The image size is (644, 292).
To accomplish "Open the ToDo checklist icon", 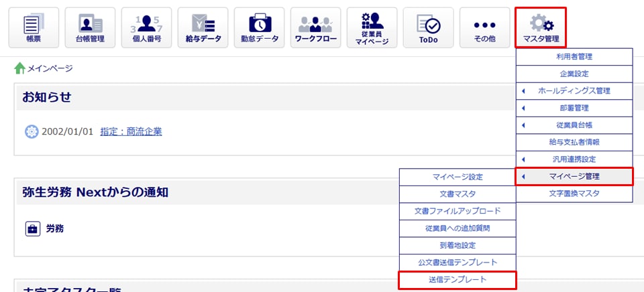I will 428,27.
